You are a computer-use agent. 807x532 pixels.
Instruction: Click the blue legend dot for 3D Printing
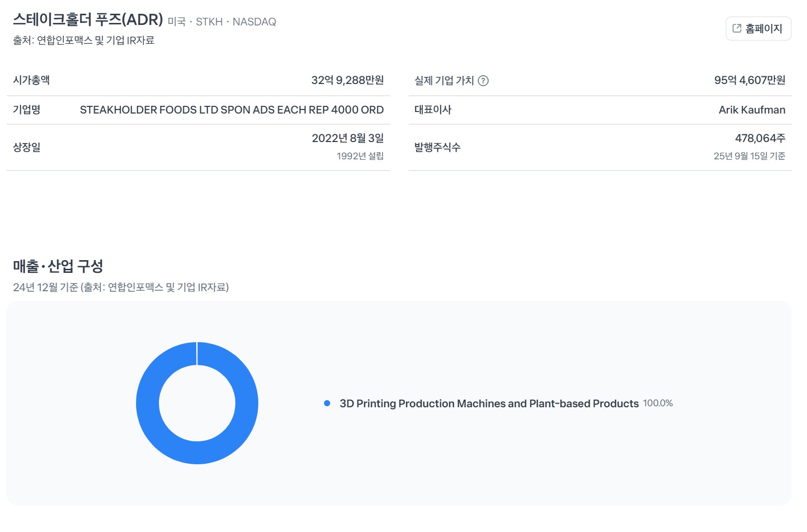click(x=327, y=403)
